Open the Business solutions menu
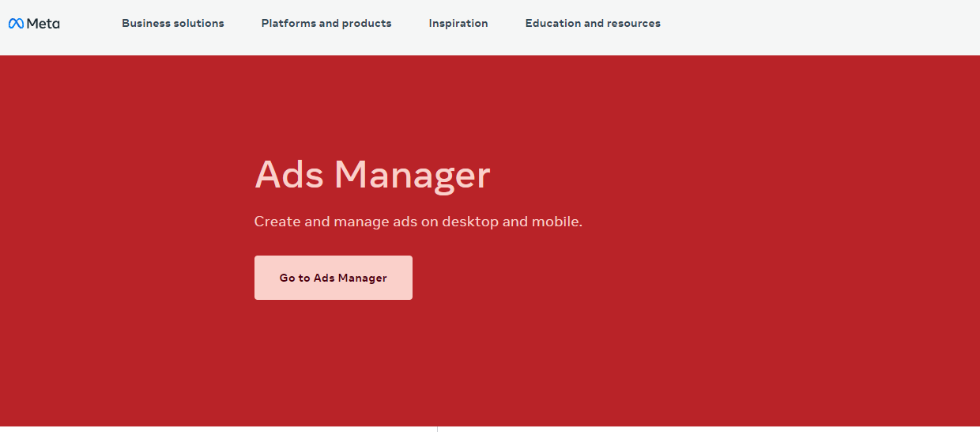 [x=173, y=24]
